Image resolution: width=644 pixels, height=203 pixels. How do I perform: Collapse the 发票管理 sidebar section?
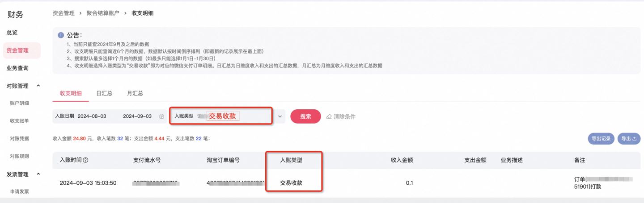(38, 174)
